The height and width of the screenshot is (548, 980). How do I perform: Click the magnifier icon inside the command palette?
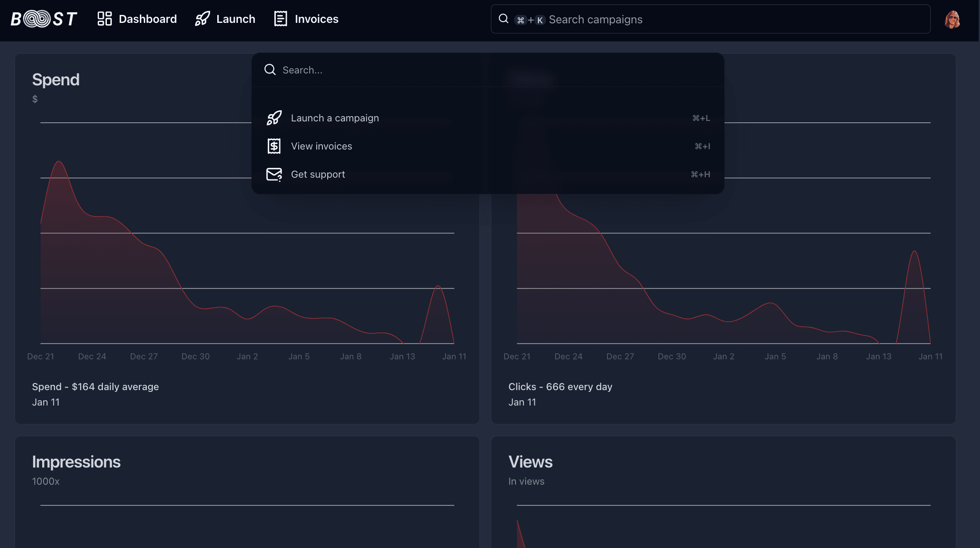click(x=270, y=69)
